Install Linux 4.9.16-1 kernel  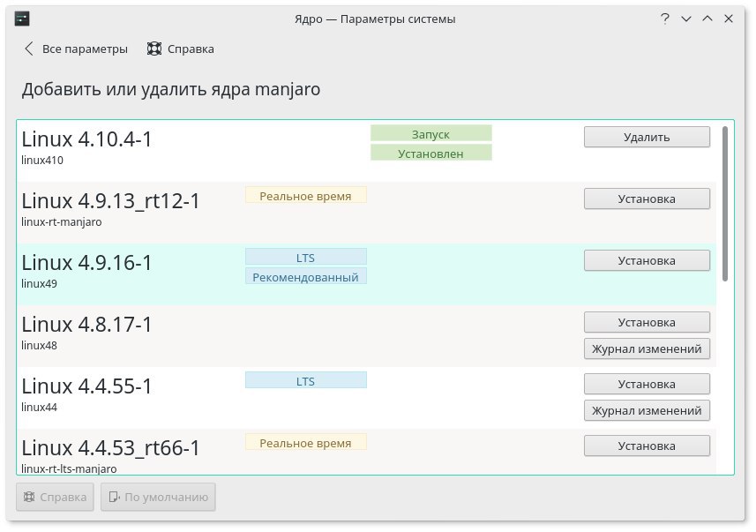pos(647,260)
